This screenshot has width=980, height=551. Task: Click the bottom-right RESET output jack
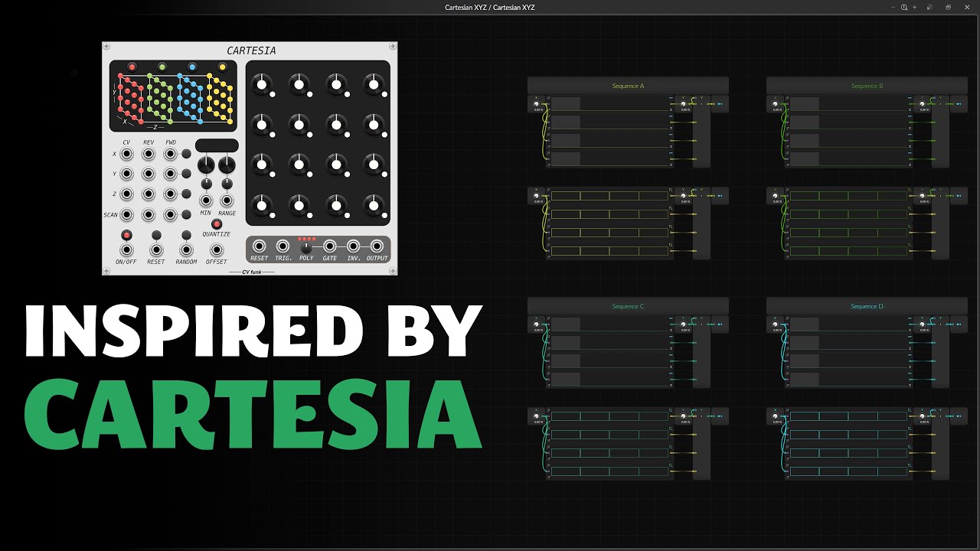(260, 246)
